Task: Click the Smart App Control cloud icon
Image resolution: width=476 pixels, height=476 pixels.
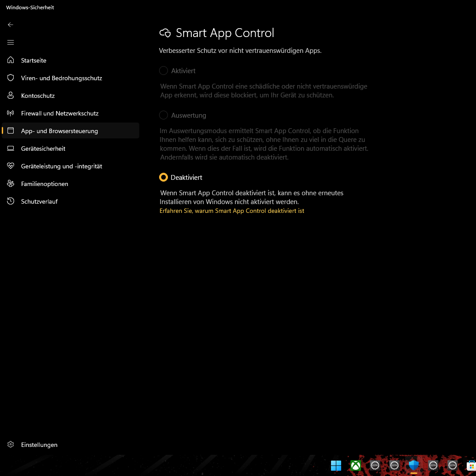Action: point(165,33)
